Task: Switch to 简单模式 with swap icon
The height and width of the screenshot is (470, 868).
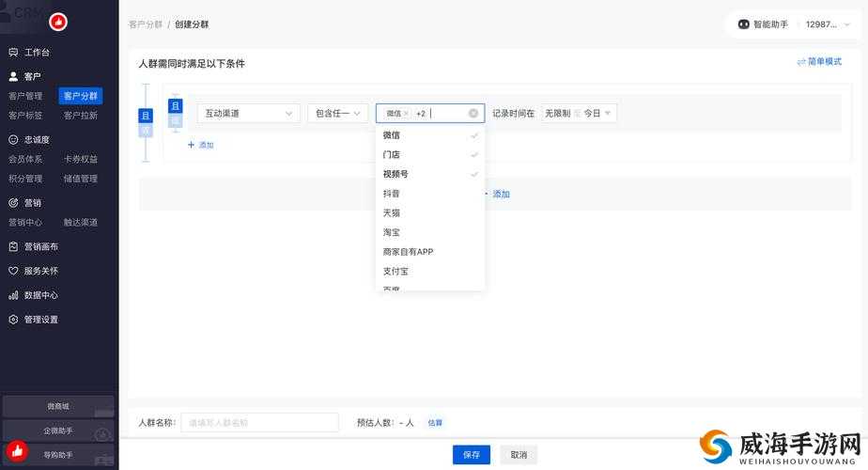Action: pyautogui.click(x=819, y=61)
